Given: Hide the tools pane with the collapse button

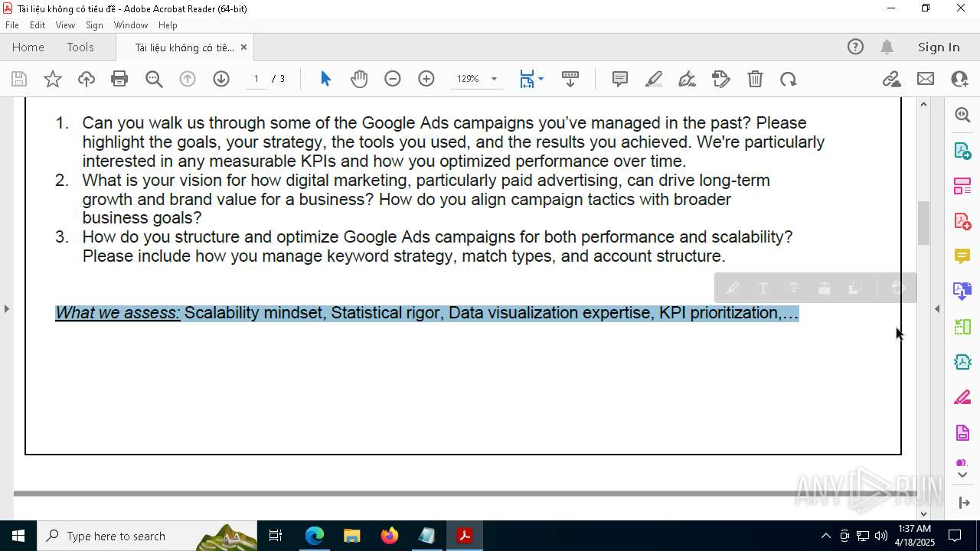Looking at the screenshot, I should 962,503.
